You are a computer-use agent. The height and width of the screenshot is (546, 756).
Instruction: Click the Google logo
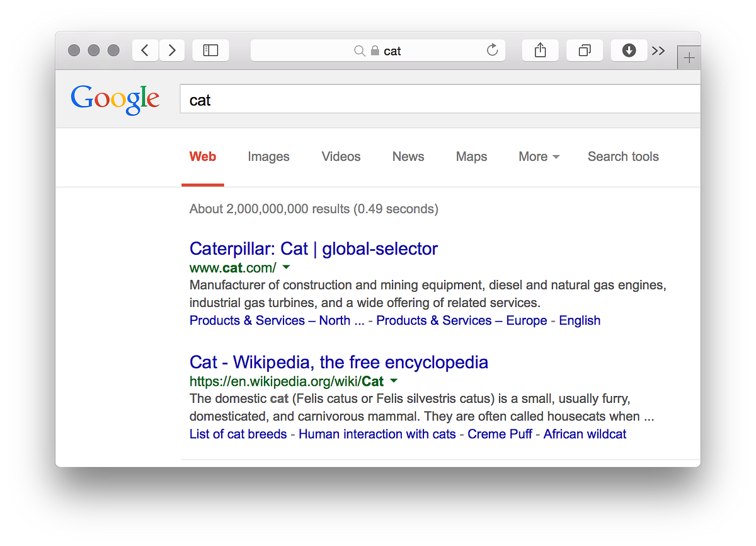pos(115,98)
